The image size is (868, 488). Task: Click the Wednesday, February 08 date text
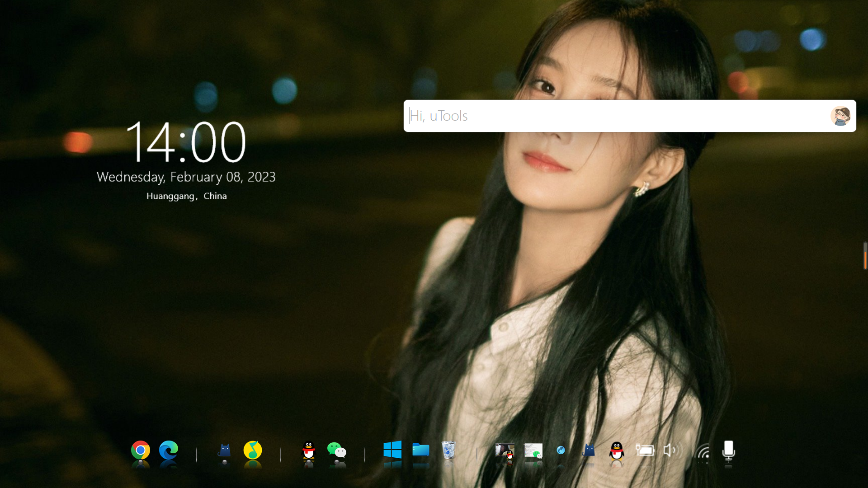[x=186, y=177]
